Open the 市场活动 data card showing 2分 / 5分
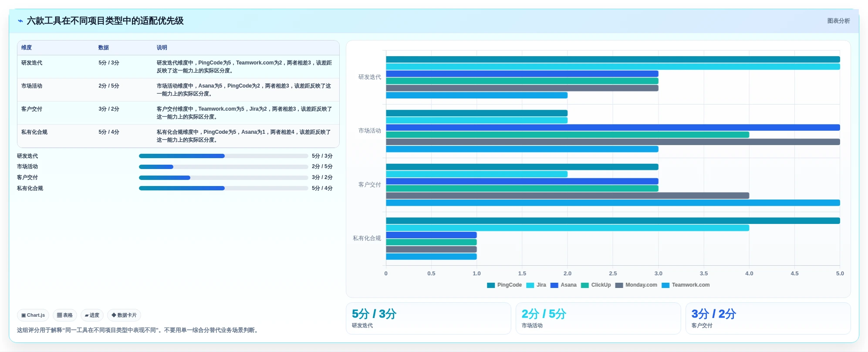 (598, 318)
